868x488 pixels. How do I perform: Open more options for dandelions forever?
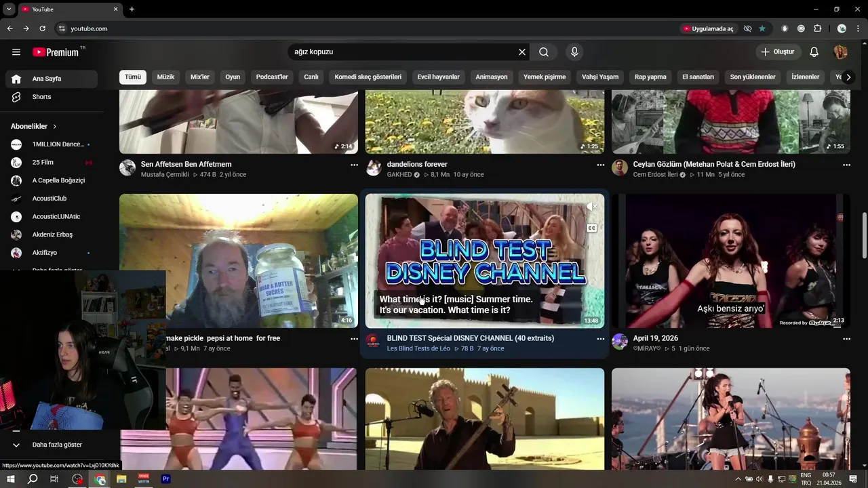600,165
